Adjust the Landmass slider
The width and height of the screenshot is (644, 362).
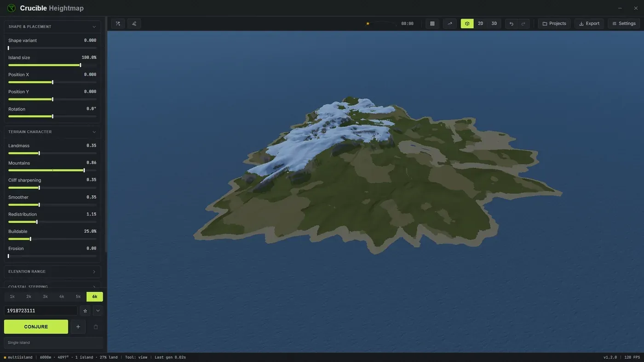[x=52, y=153]
